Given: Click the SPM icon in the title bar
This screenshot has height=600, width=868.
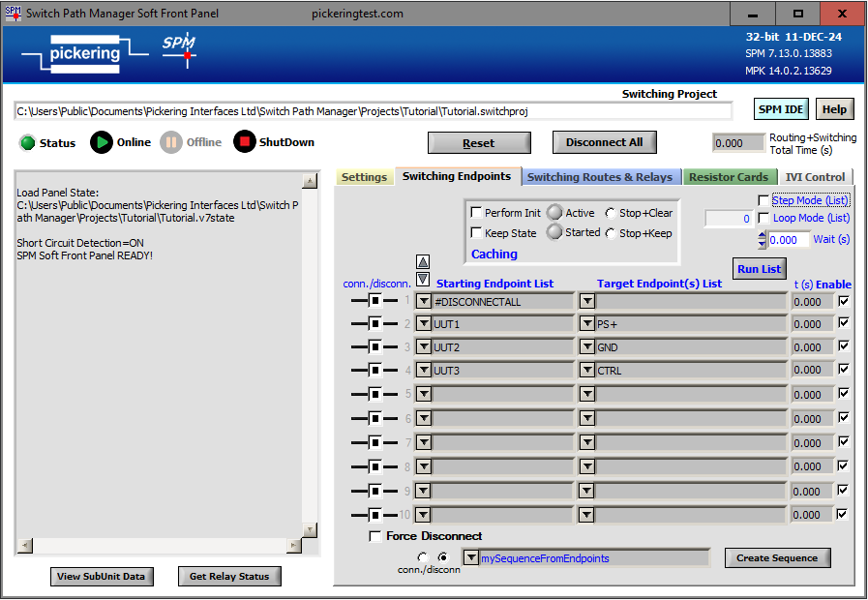Looking at the screenshot, I should [13, 14].
